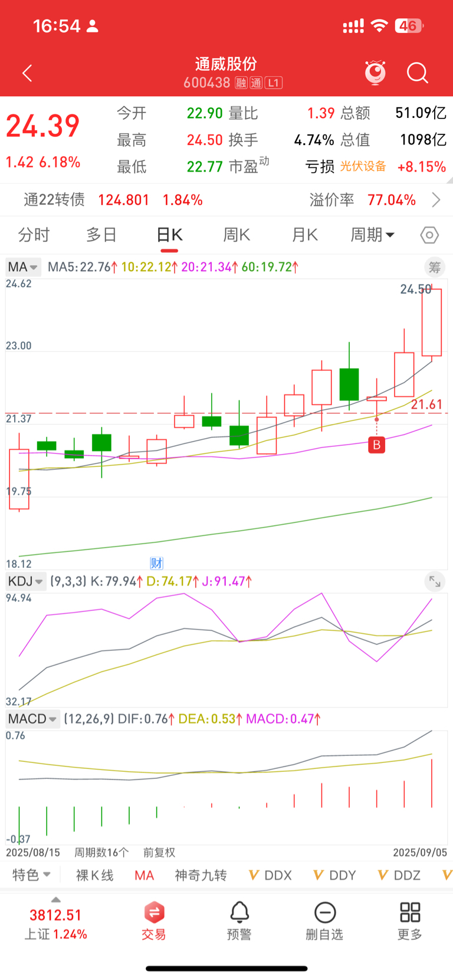Tap 周期数16个 period count

[x=101, y=853]
